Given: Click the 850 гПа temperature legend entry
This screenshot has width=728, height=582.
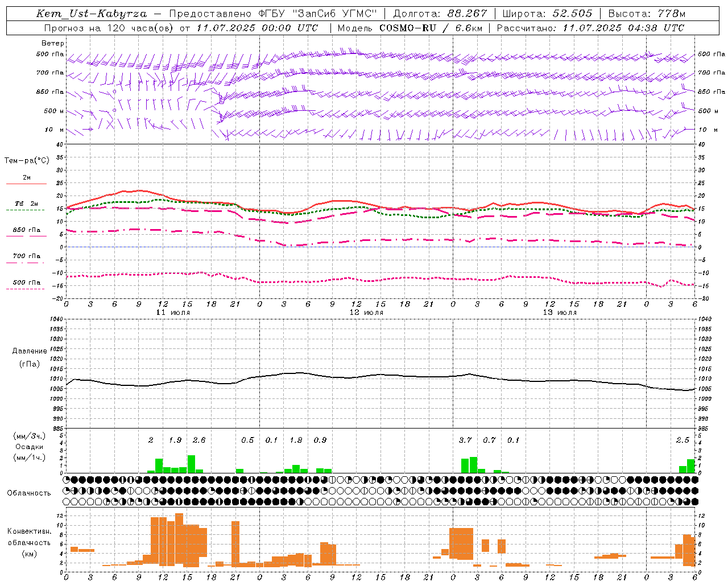Looking at the screenshot, I should point(27,230).
